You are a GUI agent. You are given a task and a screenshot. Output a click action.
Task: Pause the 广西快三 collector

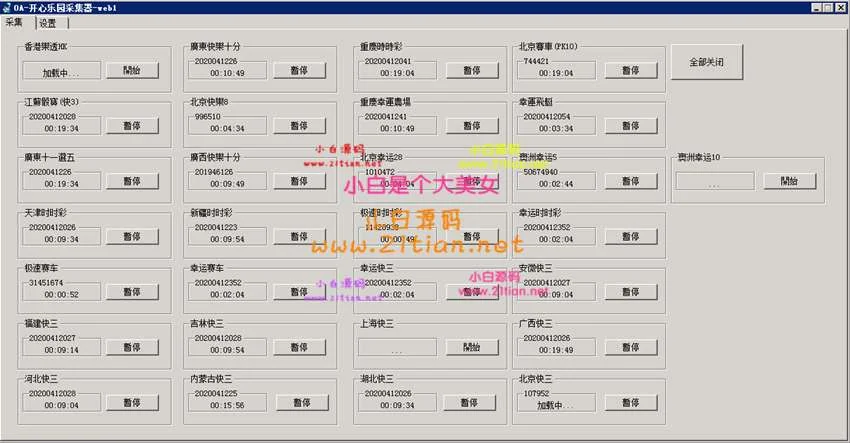[629, 348]
